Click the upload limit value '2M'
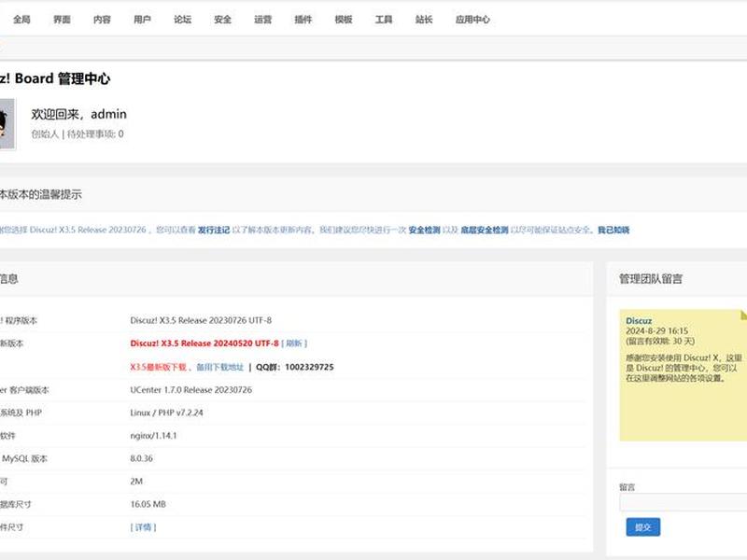Viewport: 747px width, 560px height. 136,482
